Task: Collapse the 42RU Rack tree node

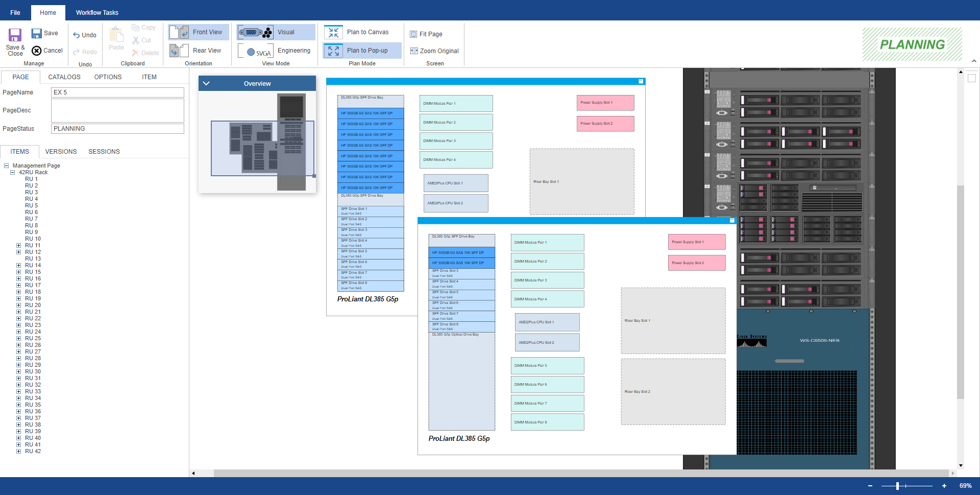Action: [x=13, y=172]
